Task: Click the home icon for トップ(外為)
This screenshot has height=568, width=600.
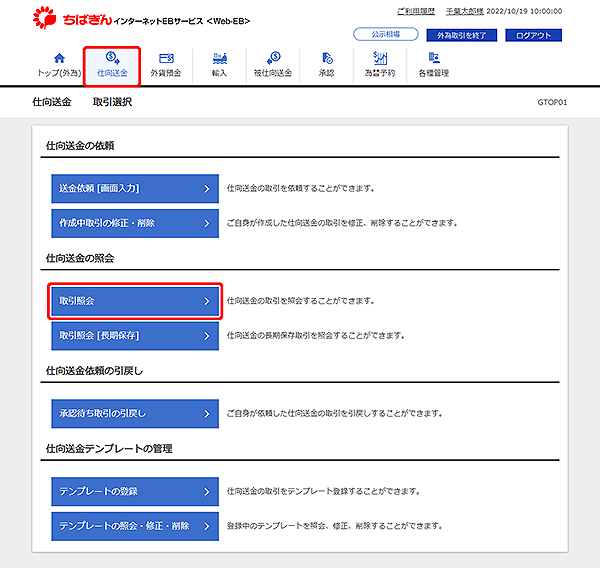Action: coord(59,58)
